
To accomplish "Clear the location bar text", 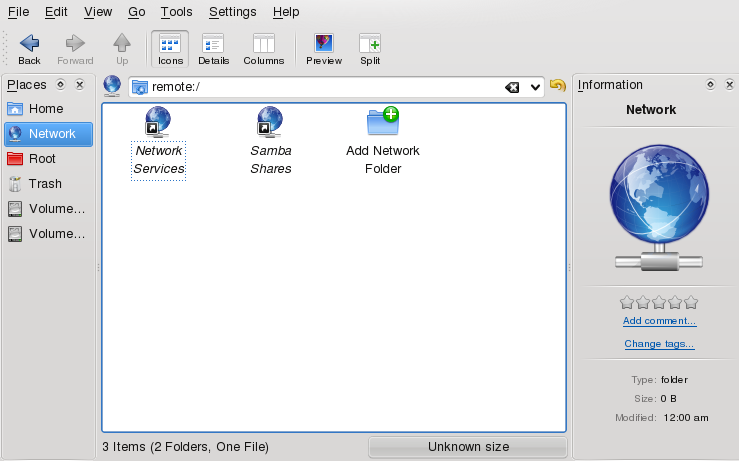I will point(512,87).
